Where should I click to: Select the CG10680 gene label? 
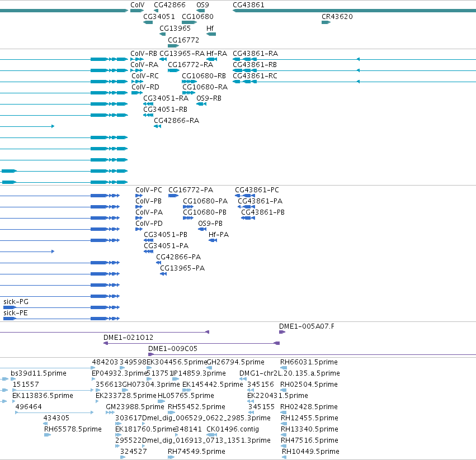197,17
